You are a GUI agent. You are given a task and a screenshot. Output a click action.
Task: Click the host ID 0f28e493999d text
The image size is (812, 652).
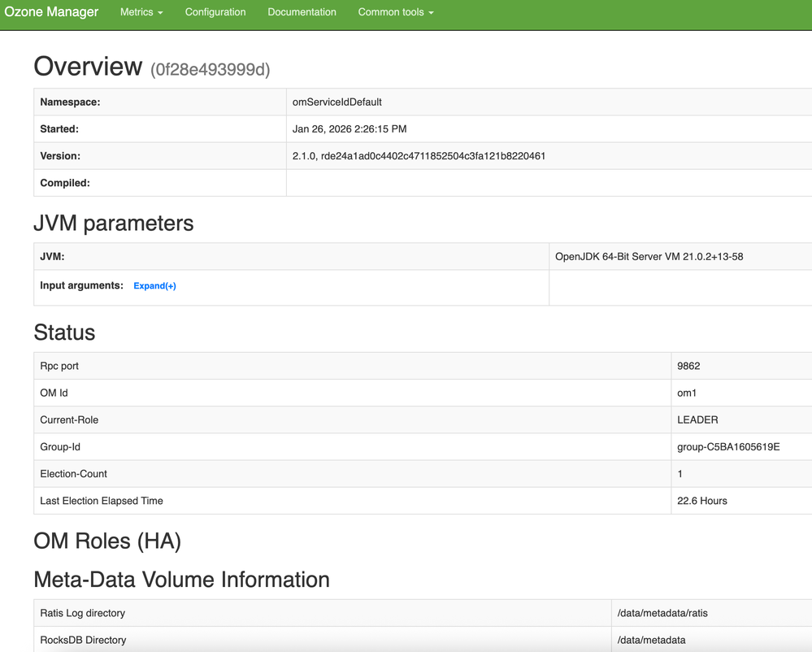pyautogui.click(x=210, y=70)
